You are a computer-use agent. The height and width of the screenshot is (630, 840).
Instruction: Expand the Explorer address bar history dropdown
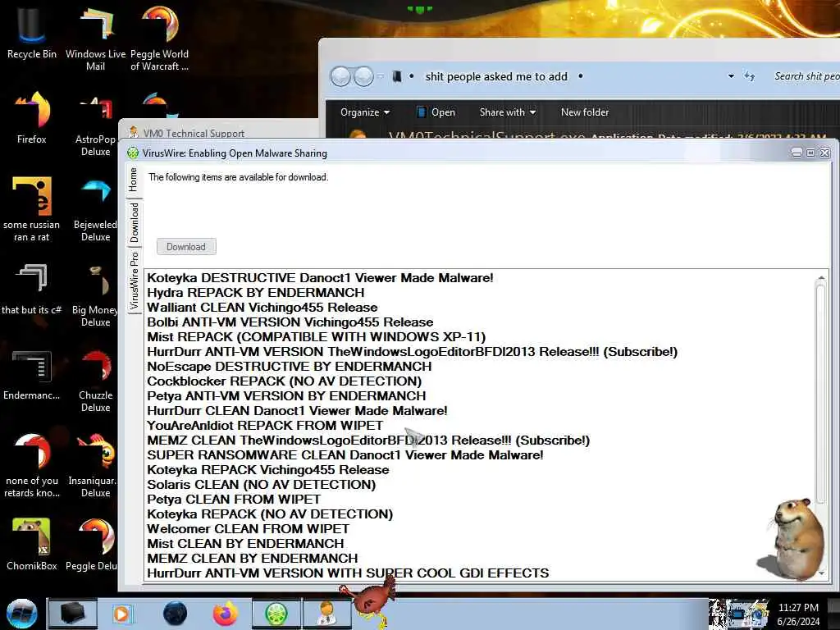[x=731, y=76]
